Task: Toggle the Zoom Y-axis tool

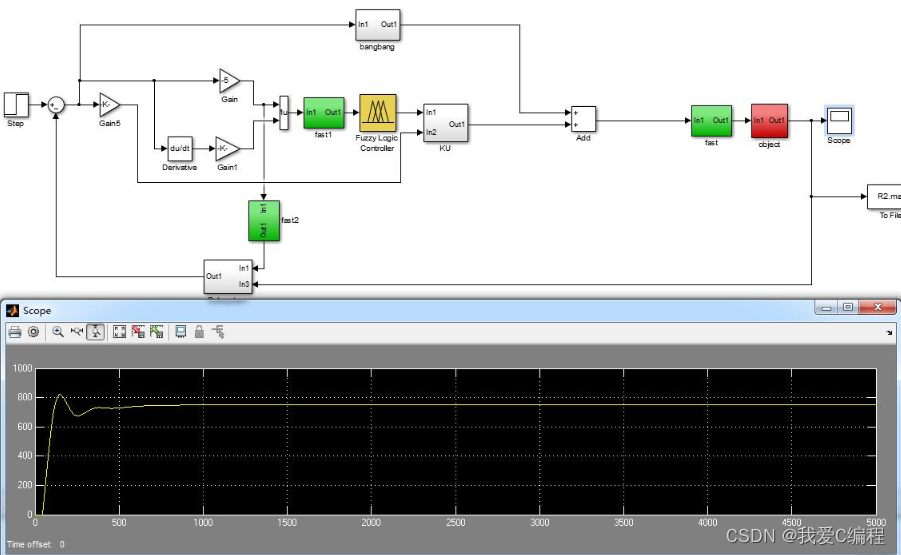Action: click(95, 332)
